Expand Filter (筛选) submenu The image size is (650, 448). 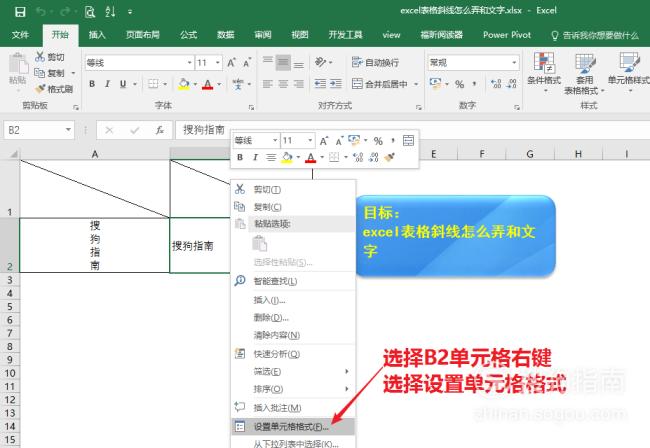coord(293,372)
